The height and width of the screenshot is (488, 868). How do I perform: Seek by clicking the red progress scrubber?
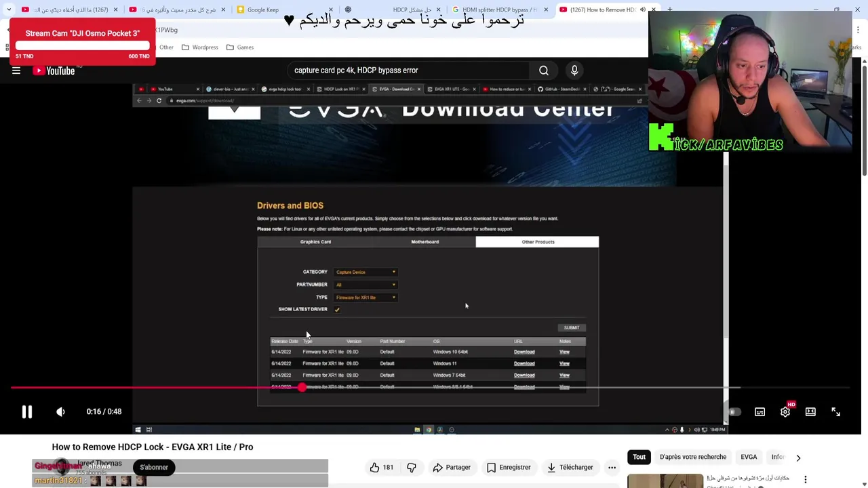click(302, 388)
